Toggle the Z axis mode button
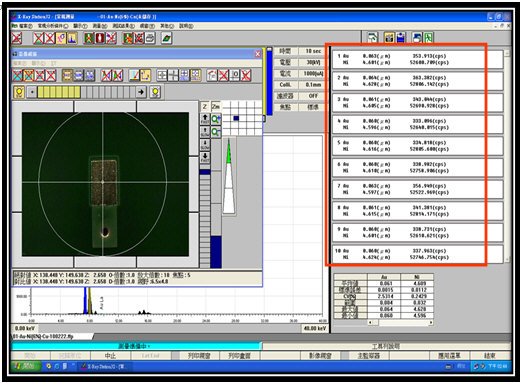Screen dimensions: 521x383 pos(205,106)
